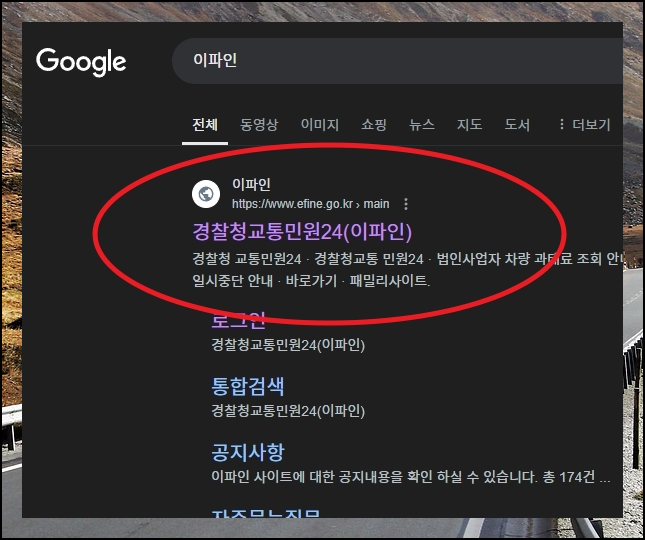This screenshot has height=540, width=645.
Task: Open the 통합검색 sitelink
Action: coord(248,386)
